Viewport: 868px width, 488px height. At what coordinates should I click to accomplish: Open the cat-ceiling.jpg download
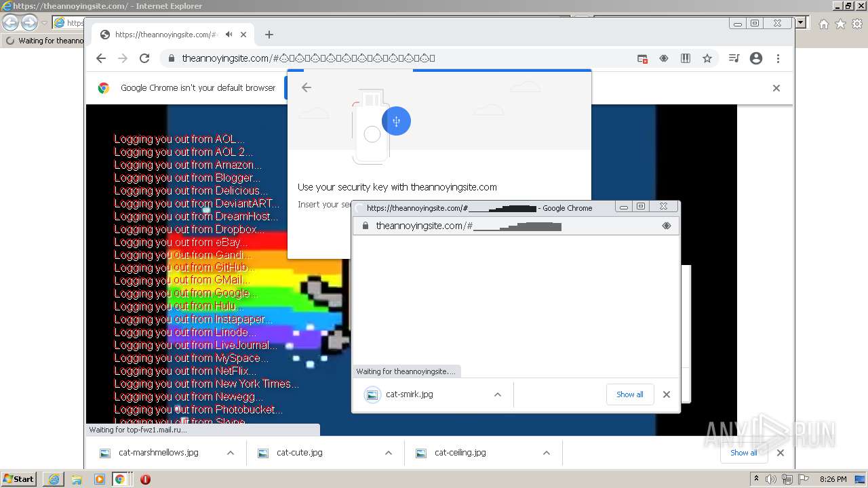tap(460, 453)
